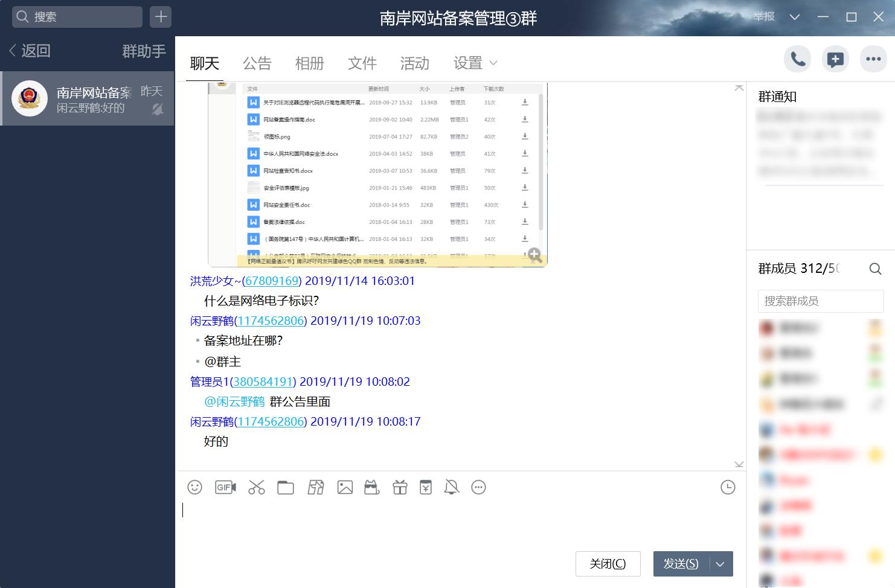Click the zoom magnifier on the shared image
The width and height of the screenshot is (895, 588).
coord(534,255)
